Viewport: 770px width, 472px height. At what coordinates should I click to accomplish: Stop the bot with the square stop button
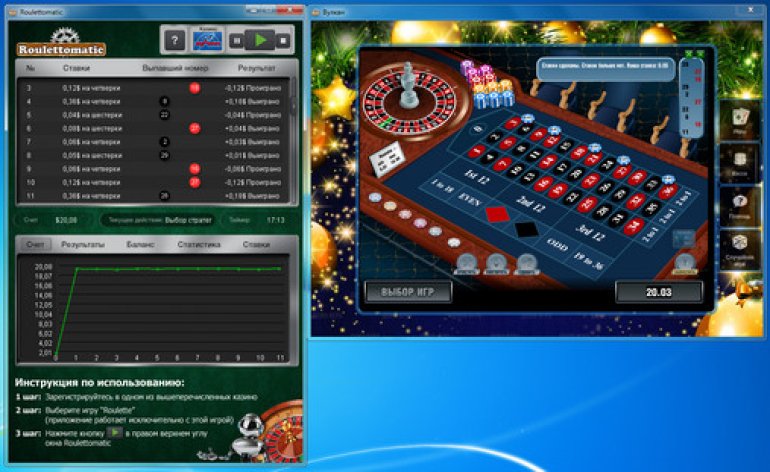pyautogui.click(x=283, y=41)
